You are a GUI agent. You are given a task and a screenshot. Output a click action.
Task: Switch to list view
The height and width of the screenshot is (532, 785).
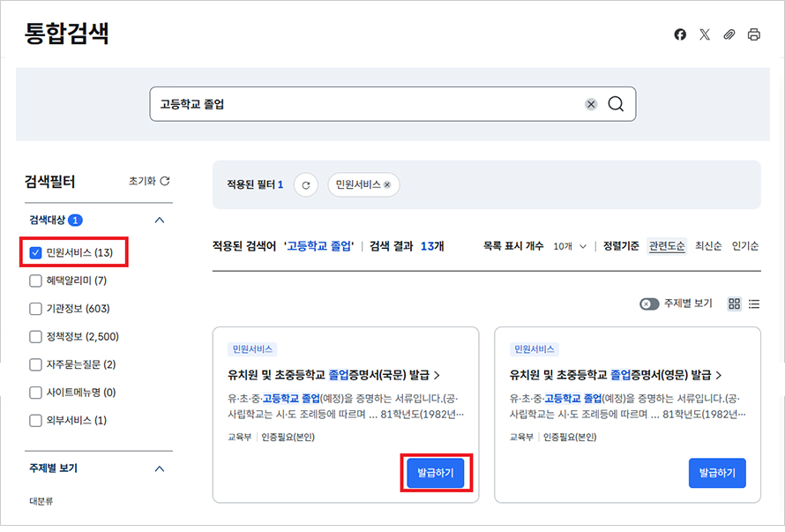pos(754,303)
